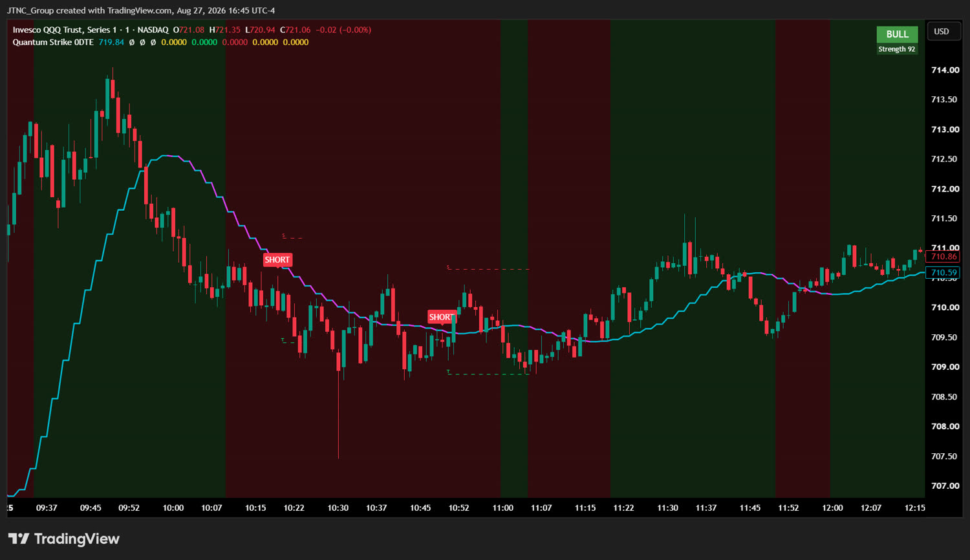Image resolution: width=970 pixels, height=560 pixels.
Task: Click the TradingView logo at bottom left
Action: pos(63,539)
